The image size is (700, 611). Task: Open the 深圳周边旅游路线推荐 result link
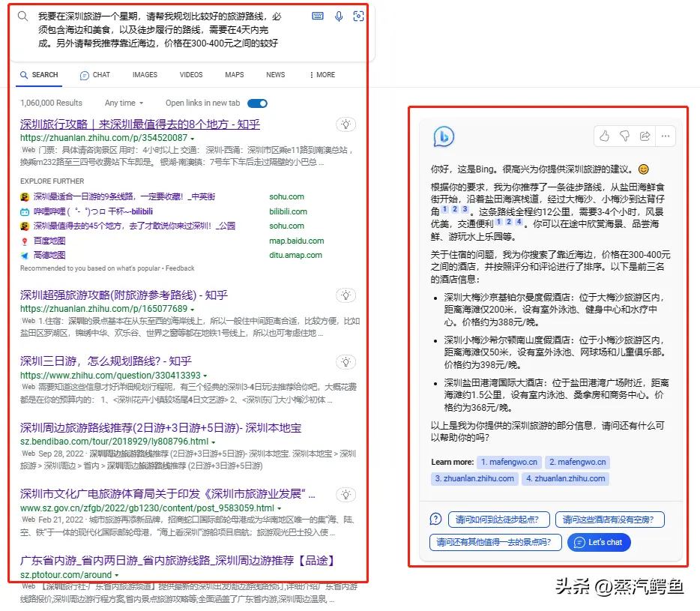click(160, 428)
